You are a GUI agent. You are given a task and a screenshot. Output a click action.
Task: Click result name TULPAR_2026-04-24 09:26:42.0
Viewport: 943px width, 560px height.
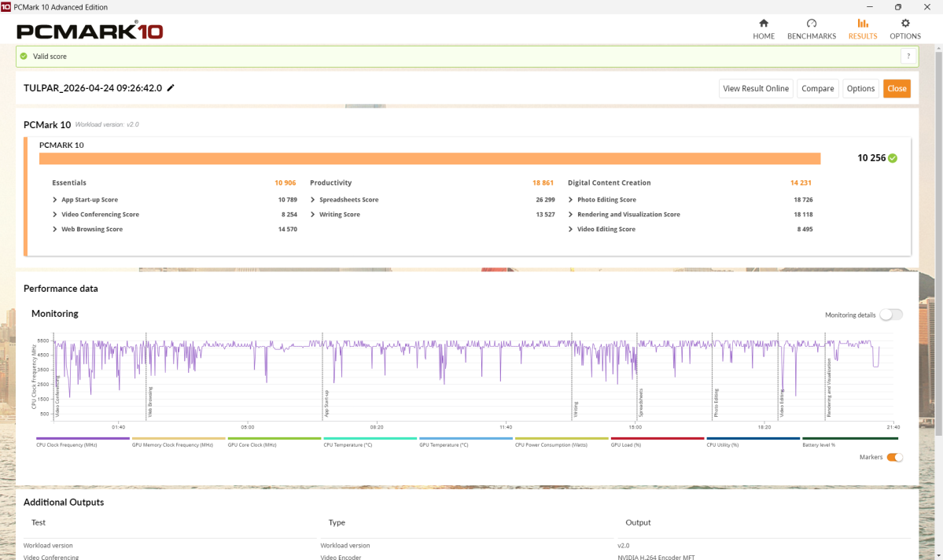click(x=93, y=88)
